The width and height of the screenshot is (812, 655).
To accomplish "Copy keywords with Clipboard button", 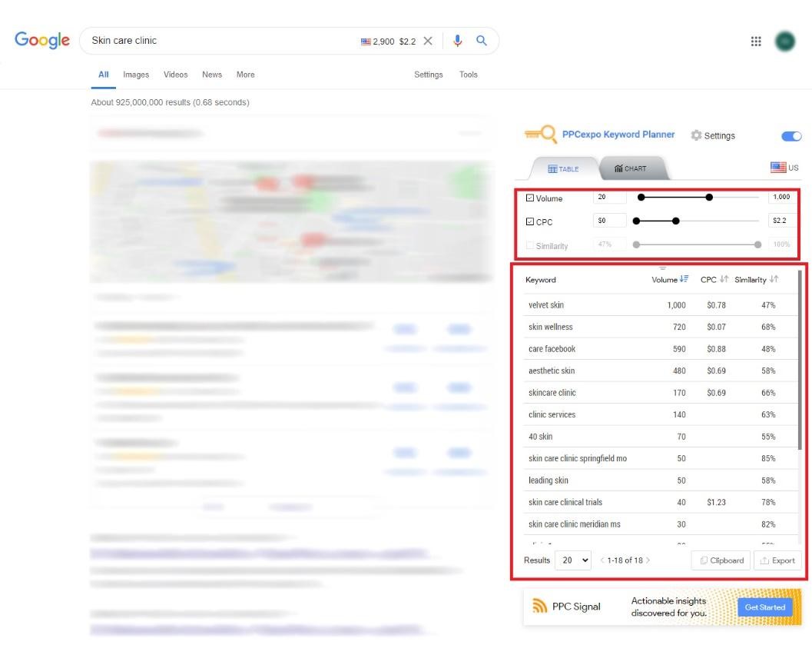I will point(721,560).
